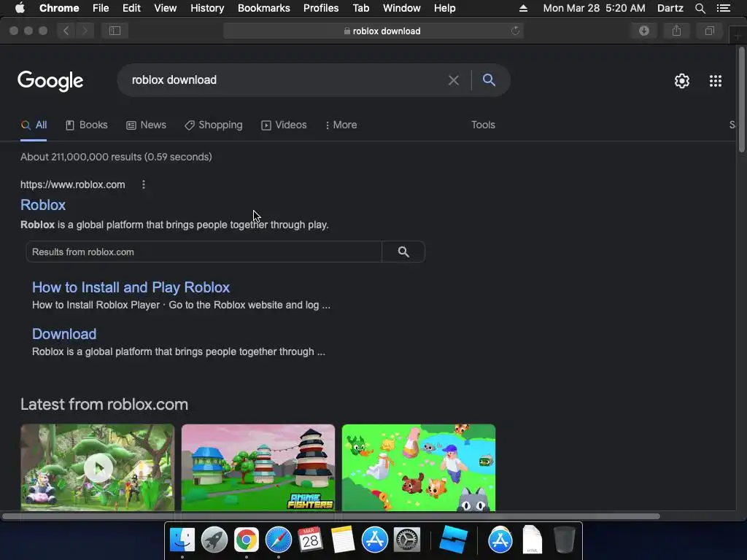Open the colorful pets thumbnail
The height and width of the screenshot is (560, 747).
419,467
